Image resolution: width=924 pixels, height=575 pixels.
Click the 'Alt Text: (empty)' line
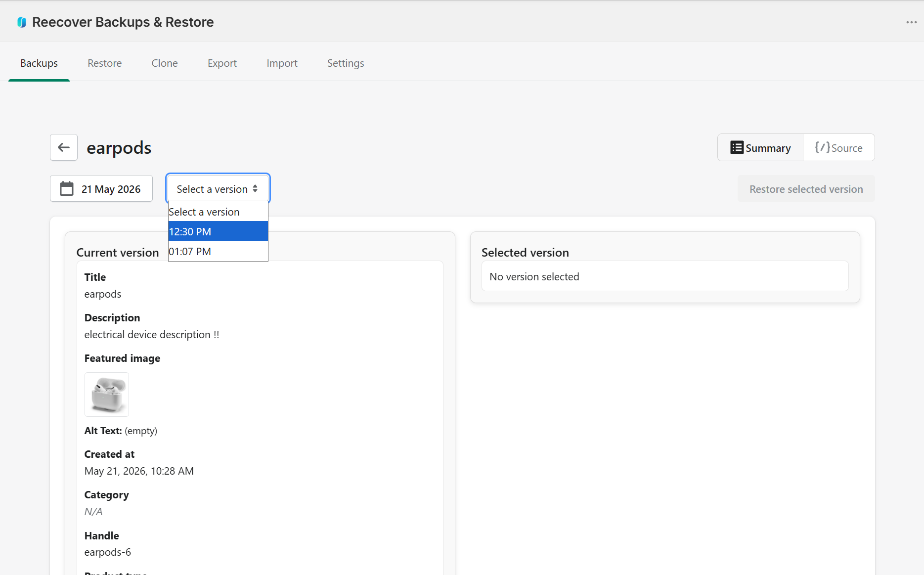coord(121,431)
